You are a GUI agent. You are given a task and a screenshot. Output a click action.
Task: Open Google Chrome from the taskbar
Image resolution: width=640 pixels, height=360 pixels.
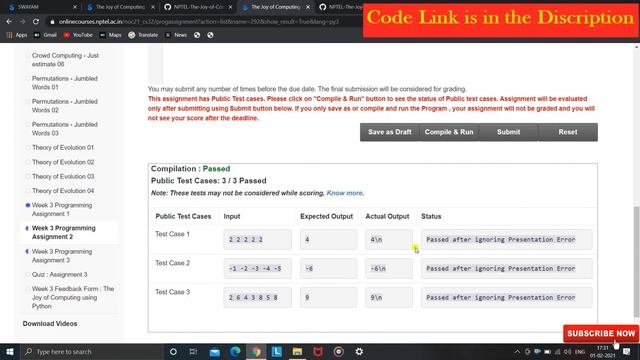coord(256,351)
